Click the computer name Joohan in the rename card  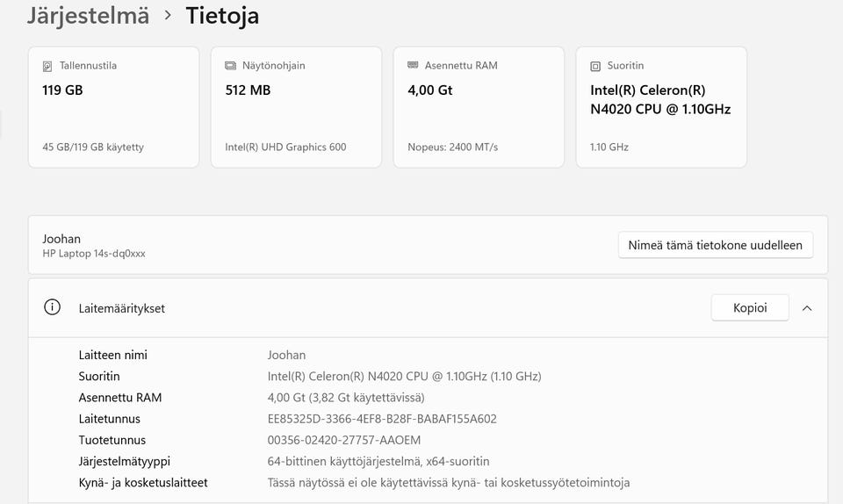pos(61,239)
